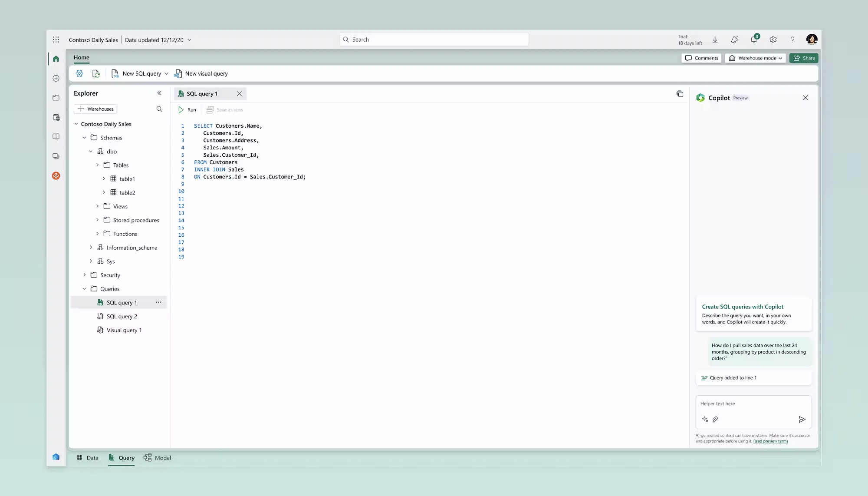
Task: Switch to the Model view tab
Action: 157,458
